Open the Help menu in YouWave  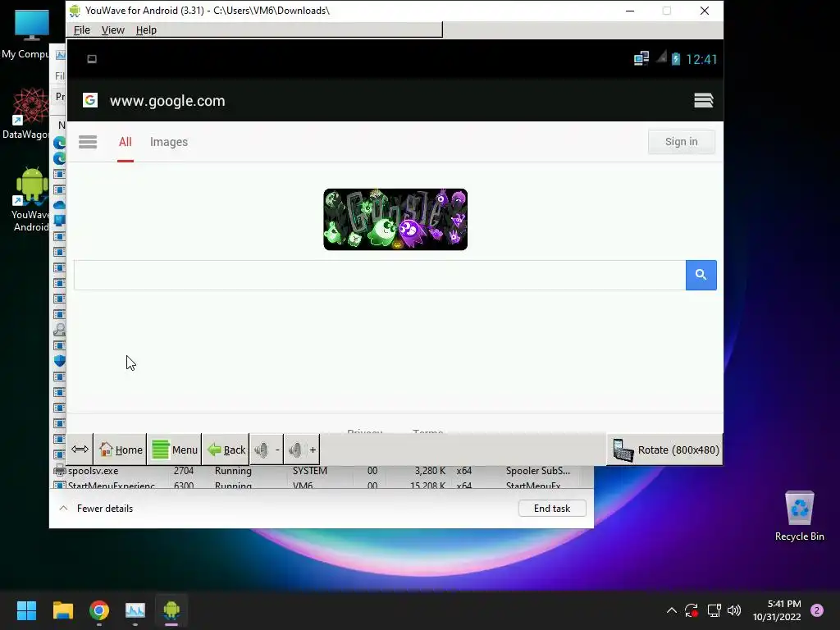click(146, 30)
